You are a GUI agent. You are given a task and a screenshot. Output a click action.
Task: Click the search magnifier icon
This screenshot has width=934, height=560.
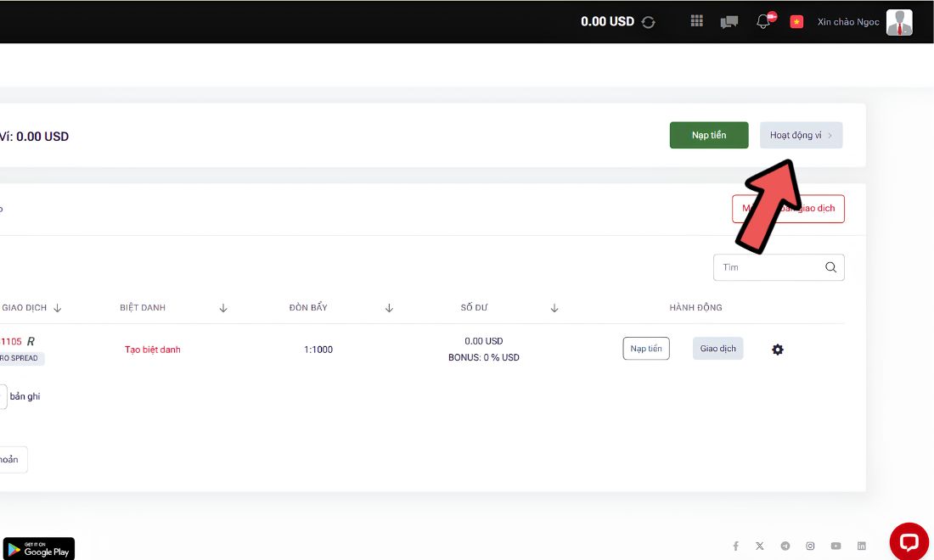pos(830,267)
